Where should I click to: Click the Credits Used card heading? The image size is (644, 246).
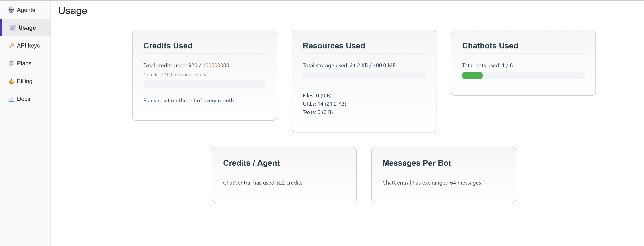[168, 46]
